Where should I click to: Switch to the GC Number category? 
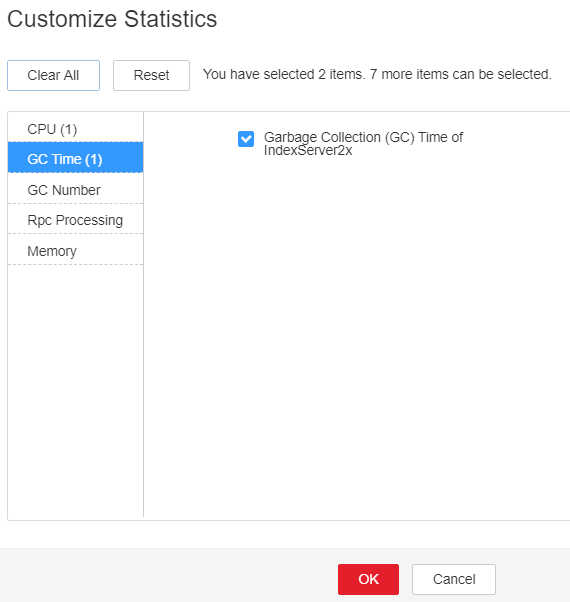point(76,190)
